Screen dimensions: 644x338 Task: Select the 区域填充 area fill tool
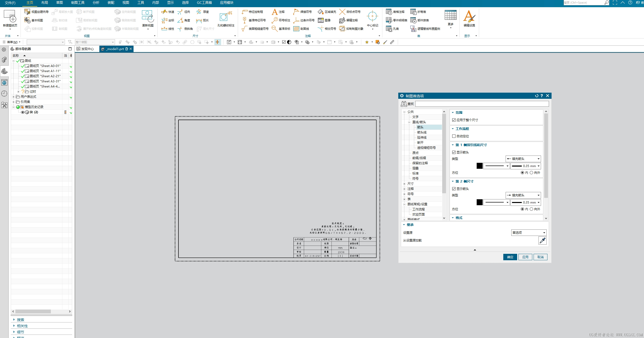coord(327,12)
